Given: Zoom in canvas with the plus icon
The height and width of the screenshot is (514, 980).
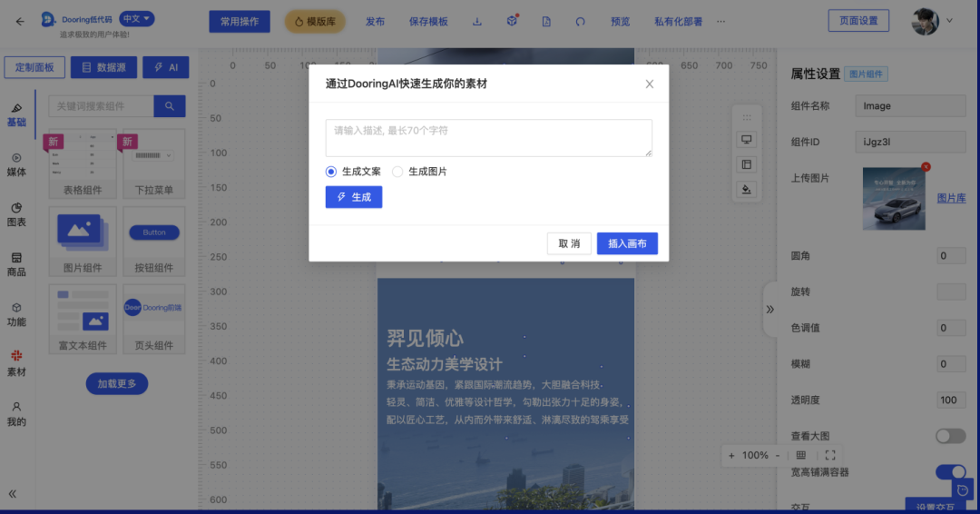Looking at the screenshot, I should point(731,455).
